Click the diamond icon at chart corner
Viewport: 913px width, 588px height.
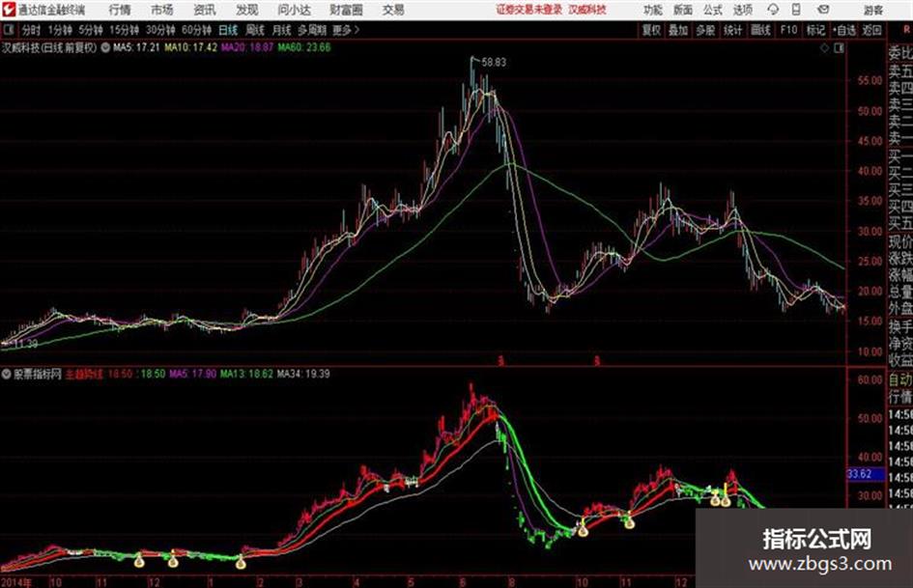coord(824,48)
